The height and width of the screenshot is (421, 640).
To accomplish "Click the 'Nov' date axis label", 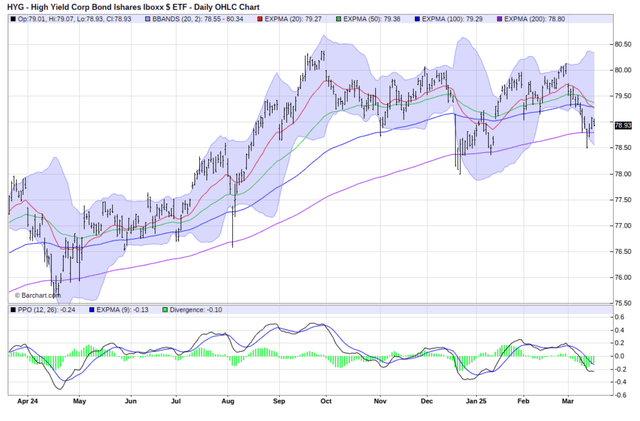I will (380, 401).
